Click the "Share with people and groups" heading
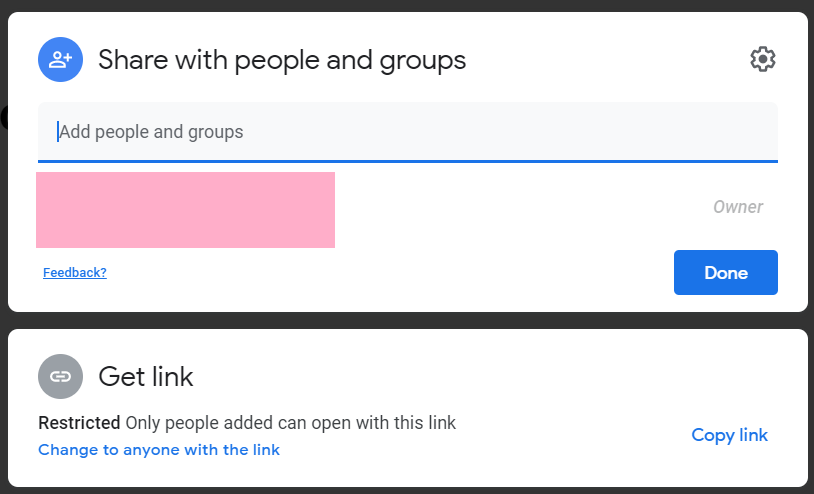Screen dimensions: 814x494 point(282,60)
